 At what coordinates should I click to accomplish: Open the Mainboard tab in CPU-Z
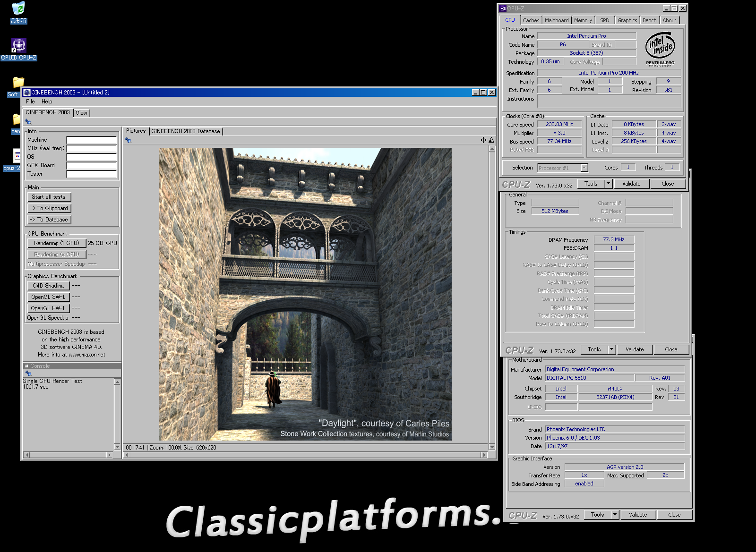557,20
